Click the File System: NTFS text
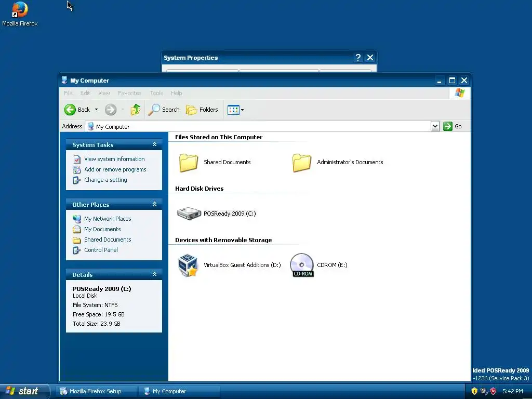The height and width of the screenshot is (399, 532). [95, 305]
